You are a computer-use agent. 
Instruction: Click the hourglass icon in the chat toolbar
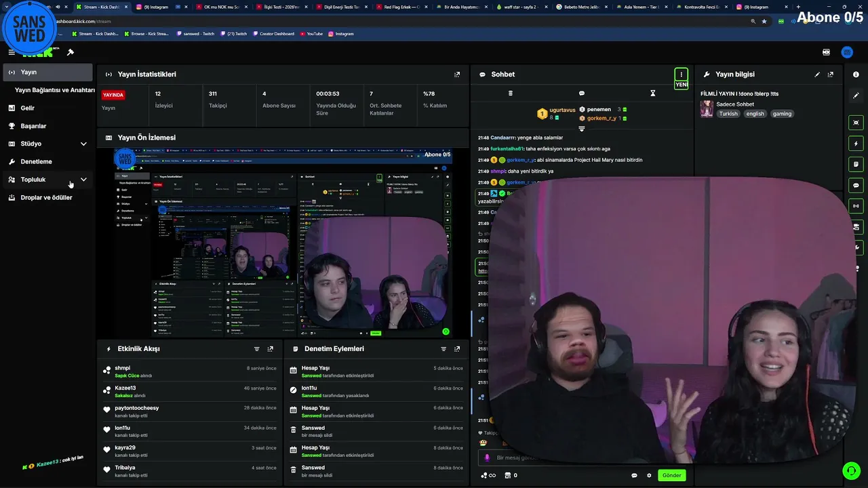[x=653, y=94]
